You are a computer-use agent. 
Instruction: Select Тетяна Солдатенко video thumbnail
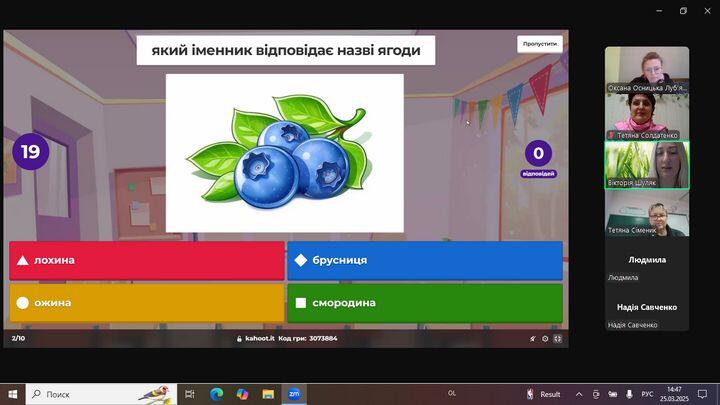pyautogui.click(x=647, y=117)
